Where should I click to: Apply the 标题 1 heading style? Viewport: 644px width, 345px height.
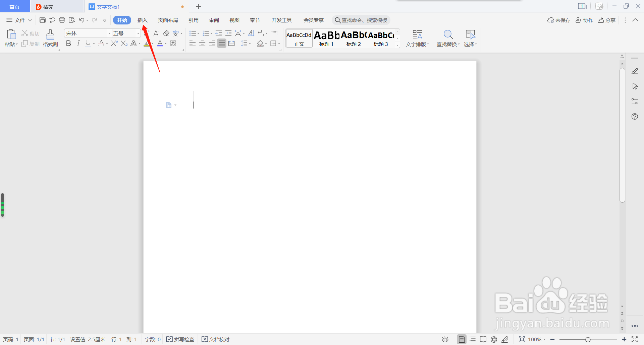click(326, 38)
